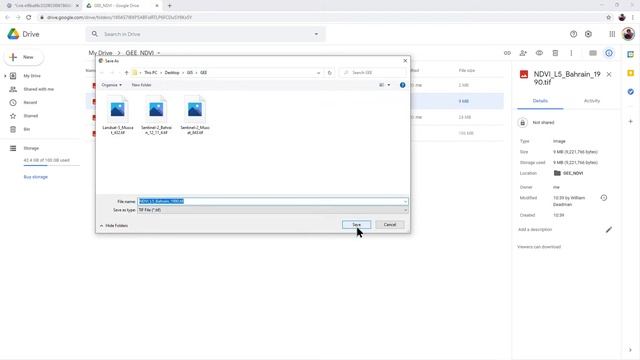
Task: Click the New button in Drive
Action: (24, 57)
